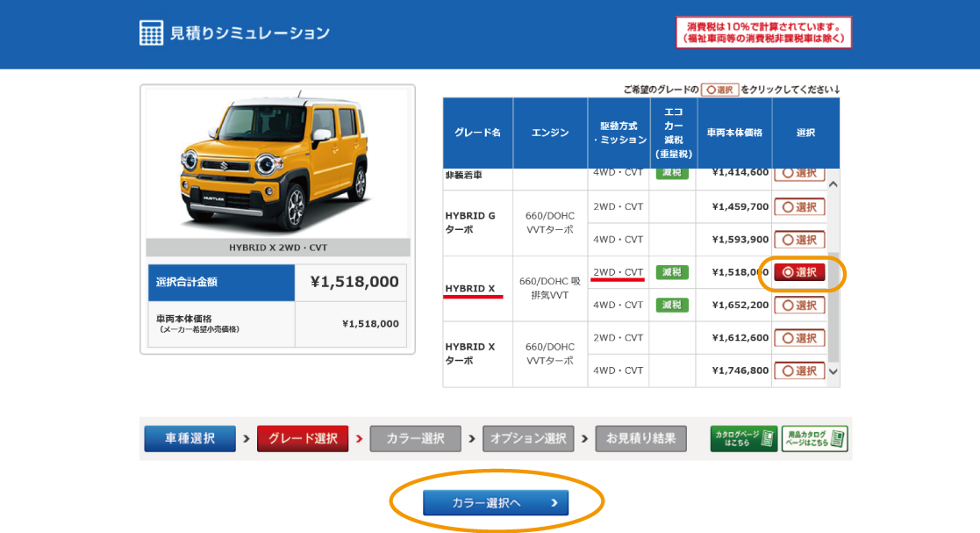The width and height of the screenshot is (980, 533).
Task: Click the HYBRID X grade name cell
Action: click(477, 288)
